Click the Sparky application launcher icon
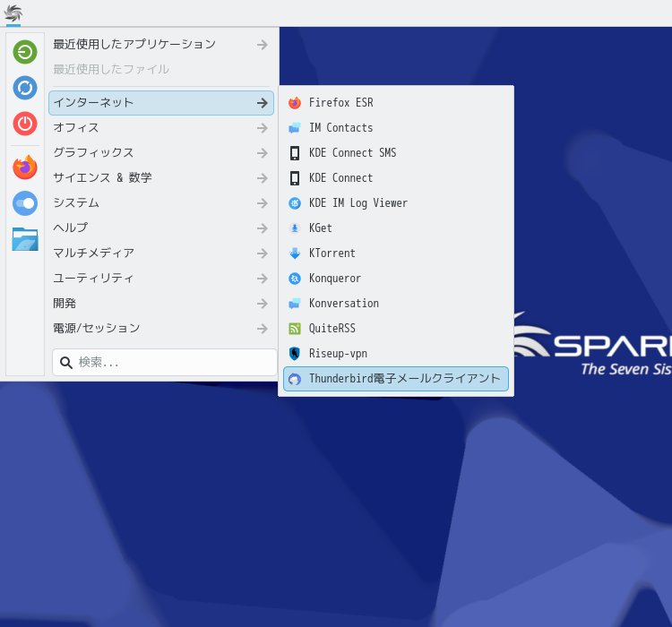Screen dimensions: 672x627 tap(13, 13)
